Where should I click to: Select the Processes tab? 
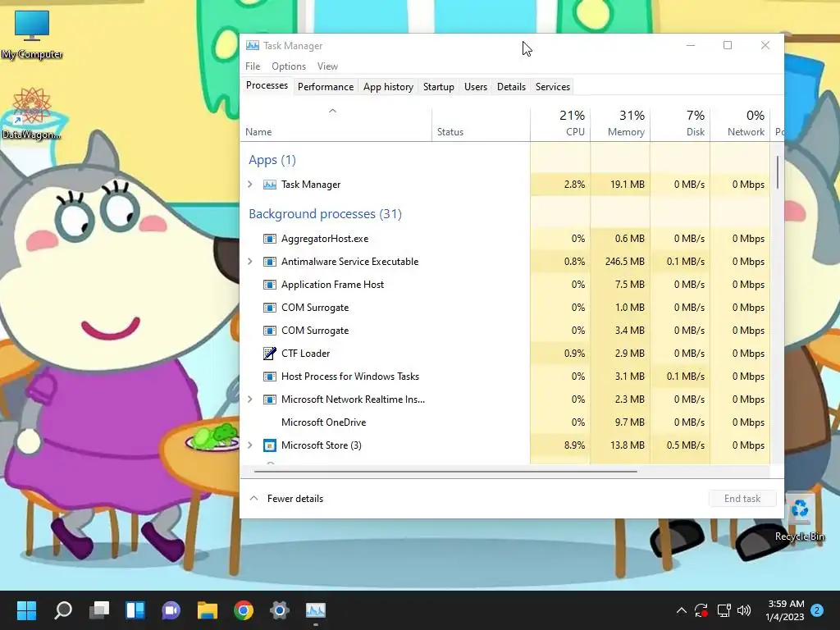click(267, 85)
